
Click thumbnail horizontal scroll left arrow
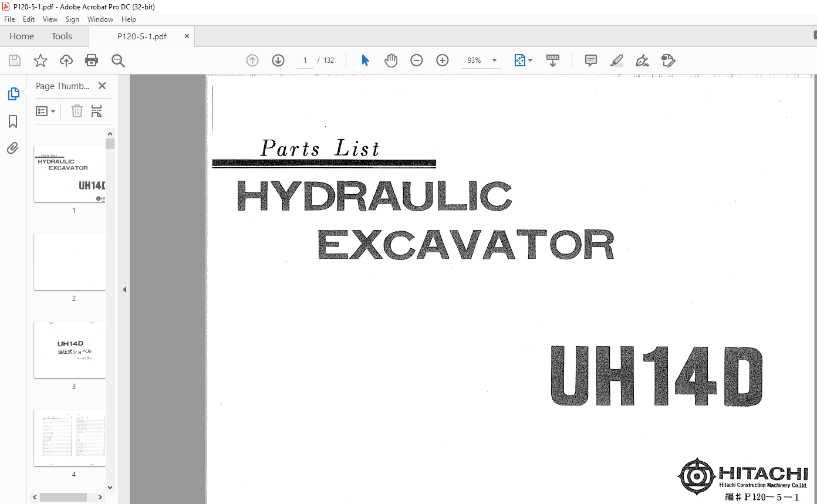point(35,497)
